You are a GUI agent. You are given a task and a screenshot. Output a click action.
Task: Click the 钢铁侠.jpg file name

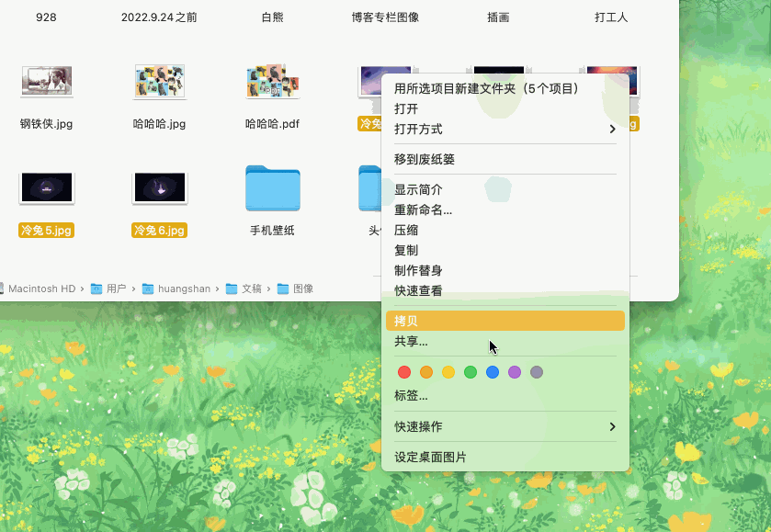point(46,123)
